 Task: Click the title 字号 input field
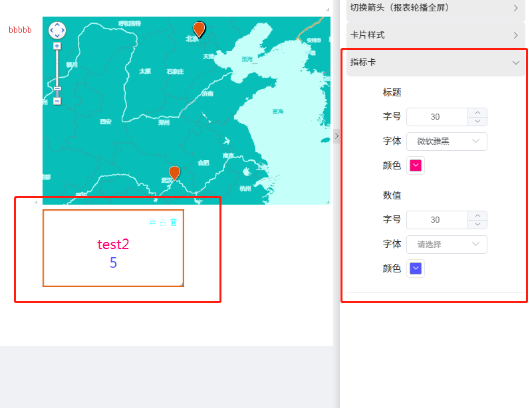coord(437,117)
